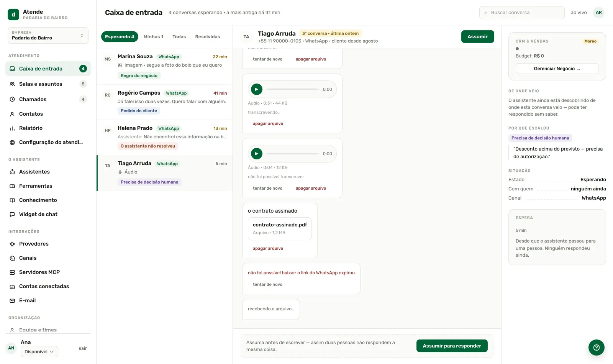Click the help question mark button
613x364 pixels.
coord(597,348)
